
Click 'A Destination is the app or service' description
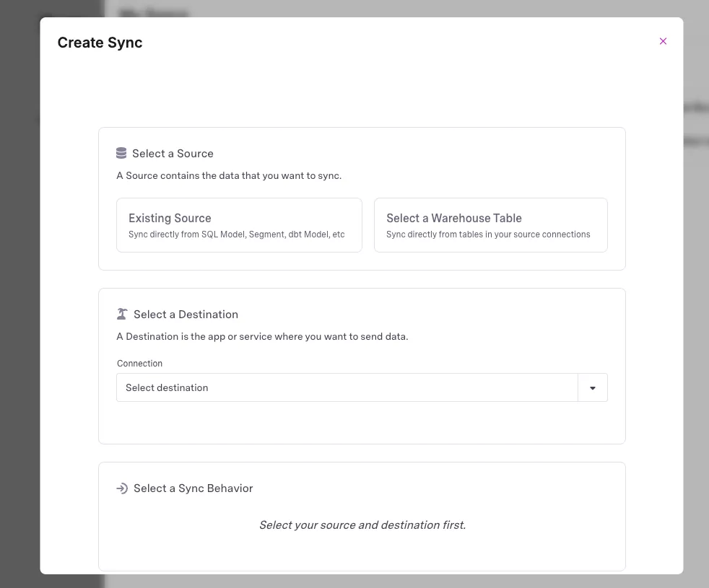(262, 337)
